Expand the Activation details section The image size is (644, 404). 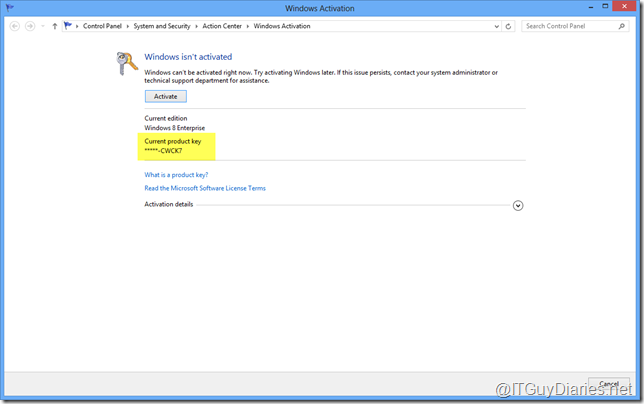point(518,205)
